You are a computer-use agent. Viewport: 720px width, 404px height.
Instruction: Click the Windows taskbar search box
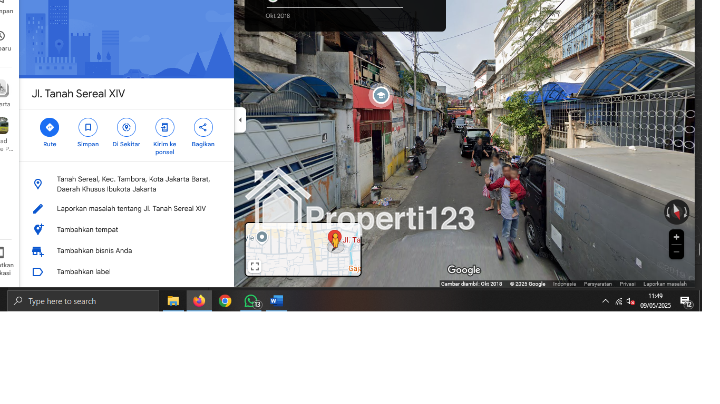click(x=84, y=301)
